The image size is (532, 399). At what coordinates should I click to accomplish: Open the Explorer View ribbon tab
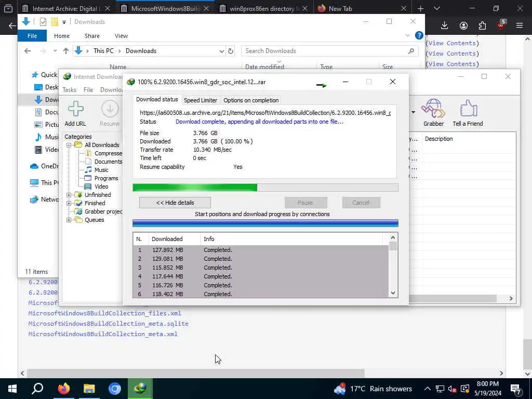coord(121,36)
